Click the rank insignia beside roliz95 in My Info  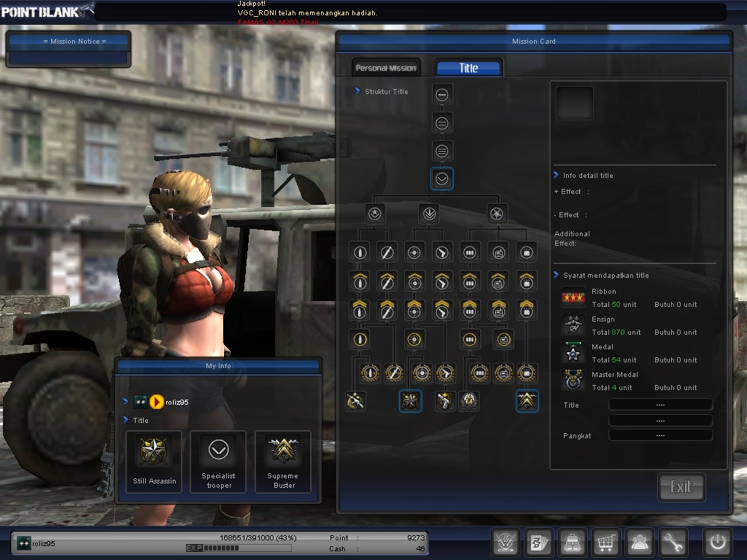pyautogui.click(x=141, y=402)
